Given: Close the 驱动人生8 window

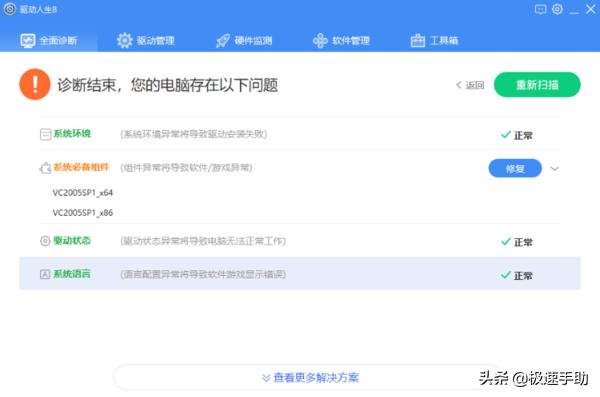Looking at the screenshot, I should tap(591, 9).
